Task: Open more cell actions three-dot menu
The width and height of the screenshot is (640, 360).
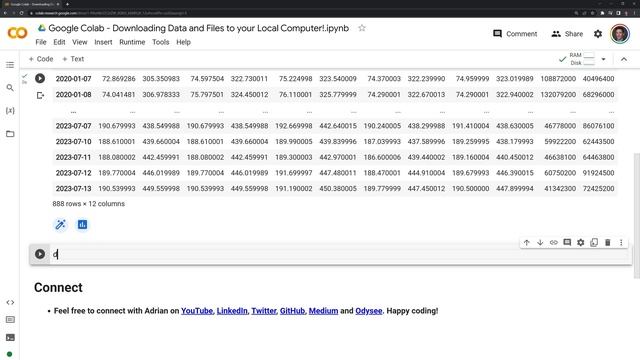Action: [x=621, y=242]
